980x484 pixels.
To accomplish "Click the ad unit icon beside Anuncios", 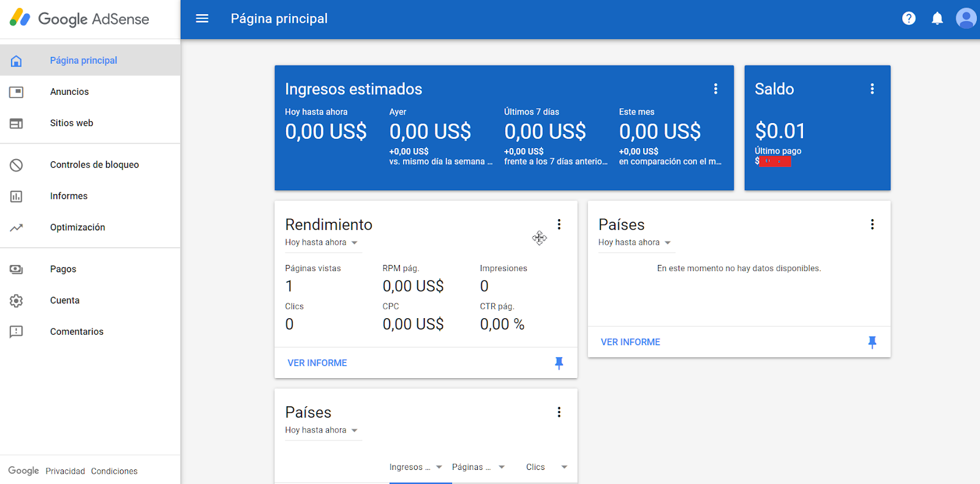I will [x=17, y=92].
